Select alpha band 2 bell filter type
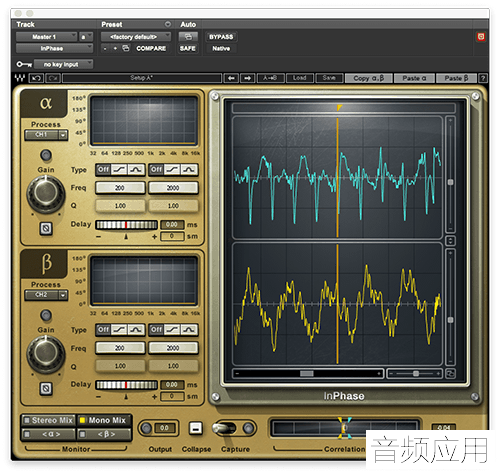Viewport: 500px width, 474px height. (x=189, y=170)
